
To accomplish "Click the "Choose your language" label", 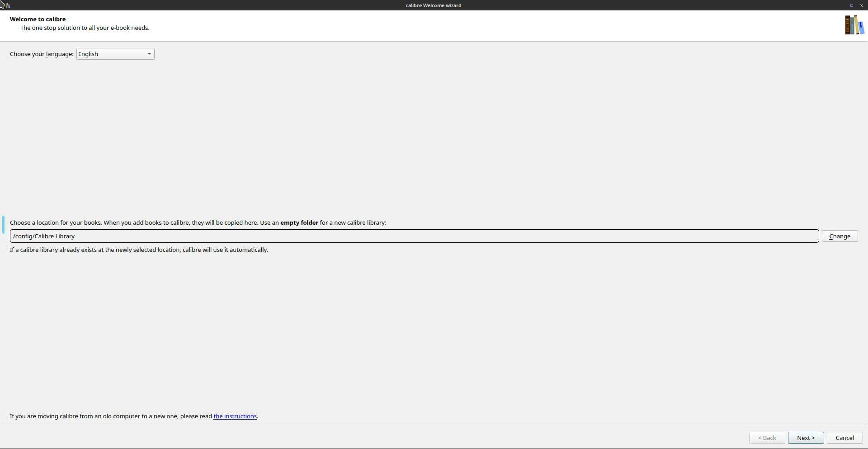I will 42,54.
